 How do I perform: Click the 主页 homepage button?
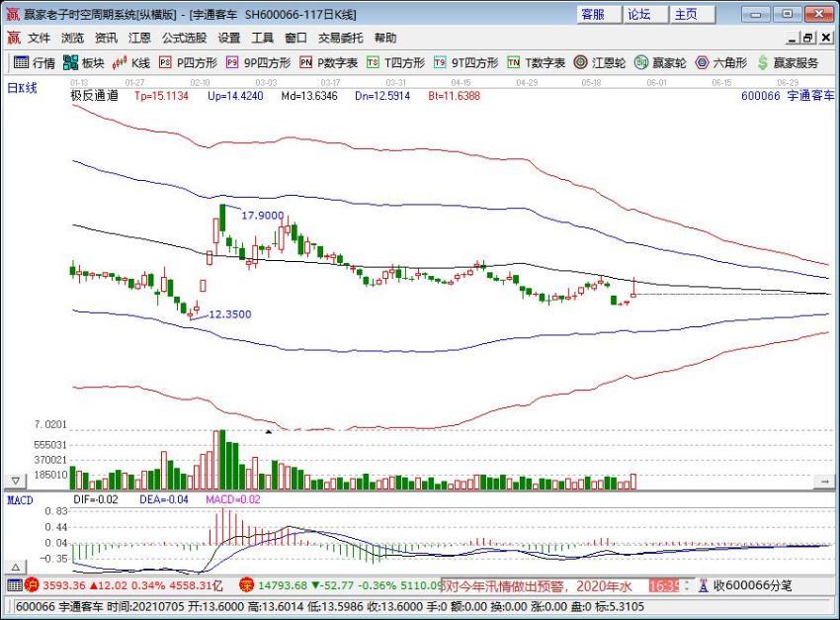point(692,15)
